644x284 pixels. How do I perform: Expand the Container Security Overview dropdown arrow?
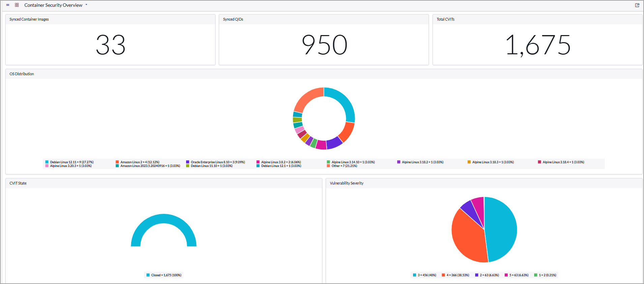click(86, 5)
